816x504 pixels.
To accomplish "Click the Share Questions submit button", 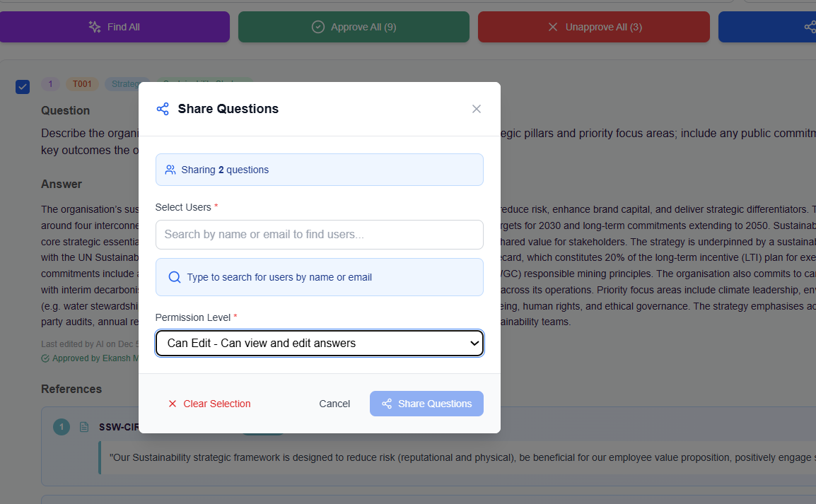I will 426,404.
